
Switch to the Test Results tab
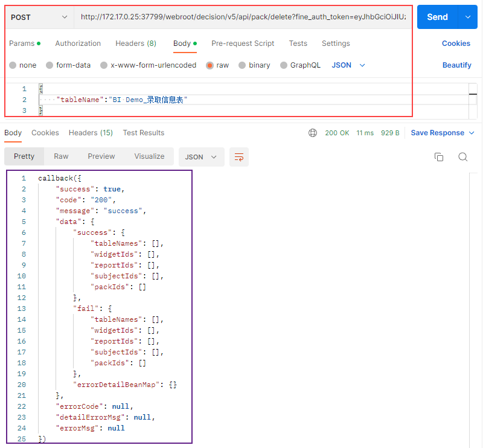(x=143, y=133)
